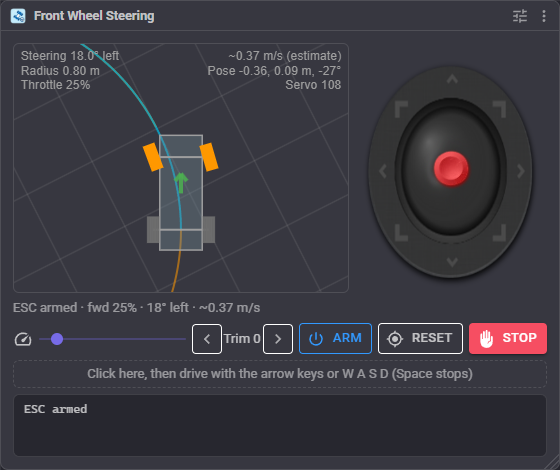Click the purple speed slider handle
560x470 pixels.
(x=57, y=339)
